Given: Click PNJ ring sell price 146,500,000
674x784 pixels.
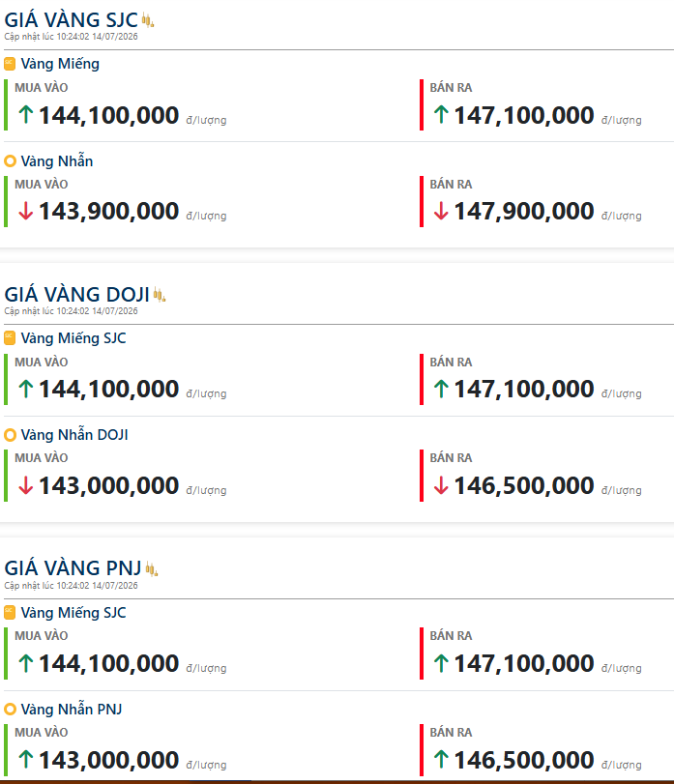Looking at the screenshot, I should 523,760.
